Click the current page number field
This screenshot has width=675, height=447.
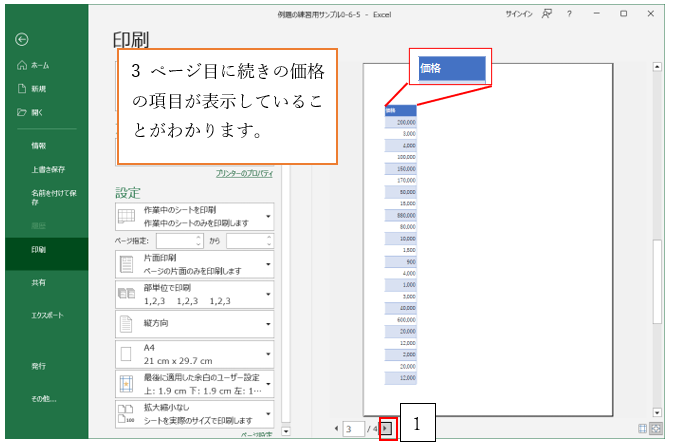tap(353, 428)
